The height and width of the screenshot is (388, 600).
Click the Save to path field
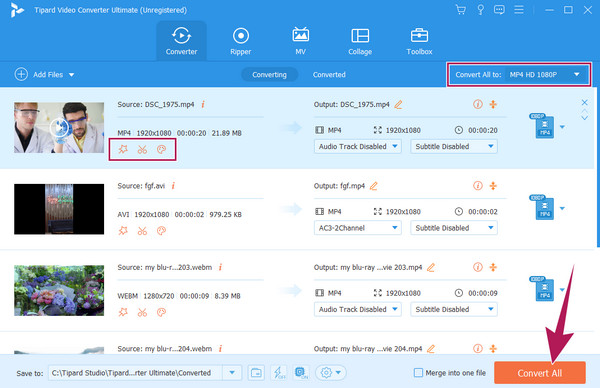click(135, 373)
